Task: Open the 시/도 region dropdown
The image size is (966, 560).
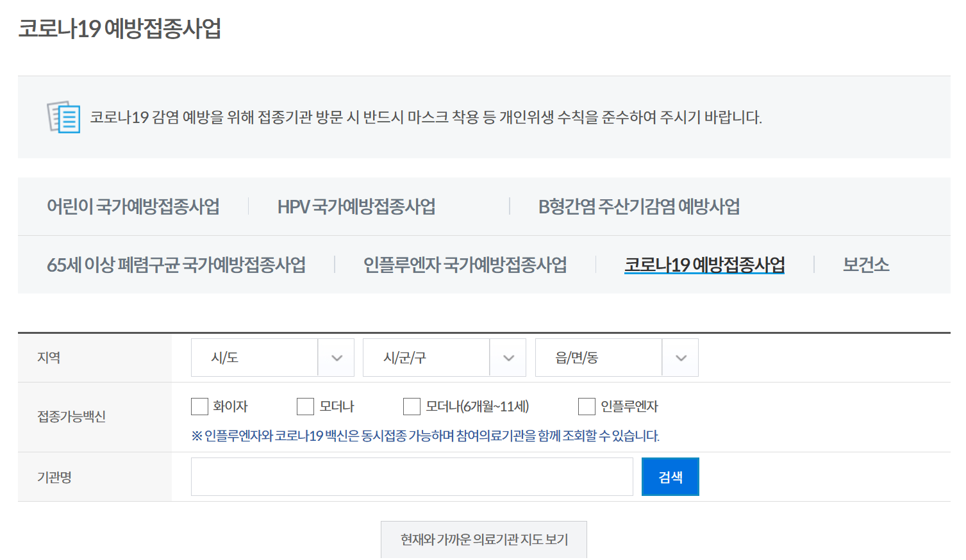Action: [x=272, y=358]
